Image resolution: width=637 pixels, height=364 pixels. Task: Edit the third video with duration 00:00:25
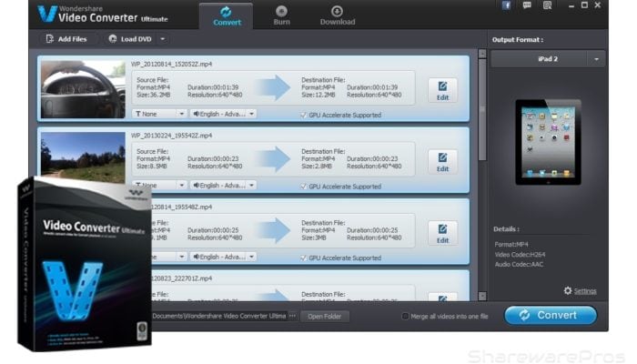pos(442,234)
